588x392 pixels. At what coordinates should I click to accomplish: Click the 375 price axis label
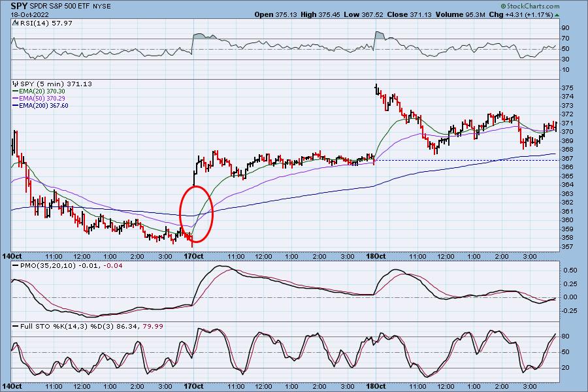[567, 88]
